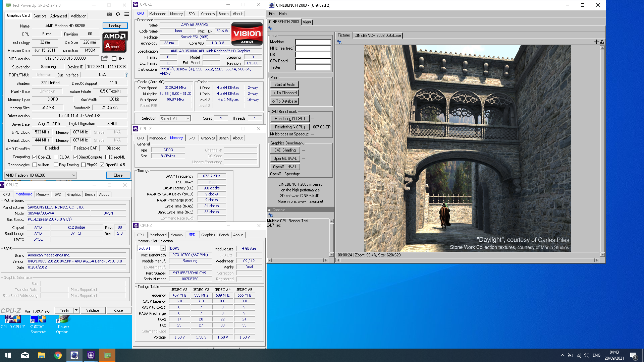Click GPU-Z BIOS export share icon
Viewport: 644px width, 362px height.
coord(104,58)
